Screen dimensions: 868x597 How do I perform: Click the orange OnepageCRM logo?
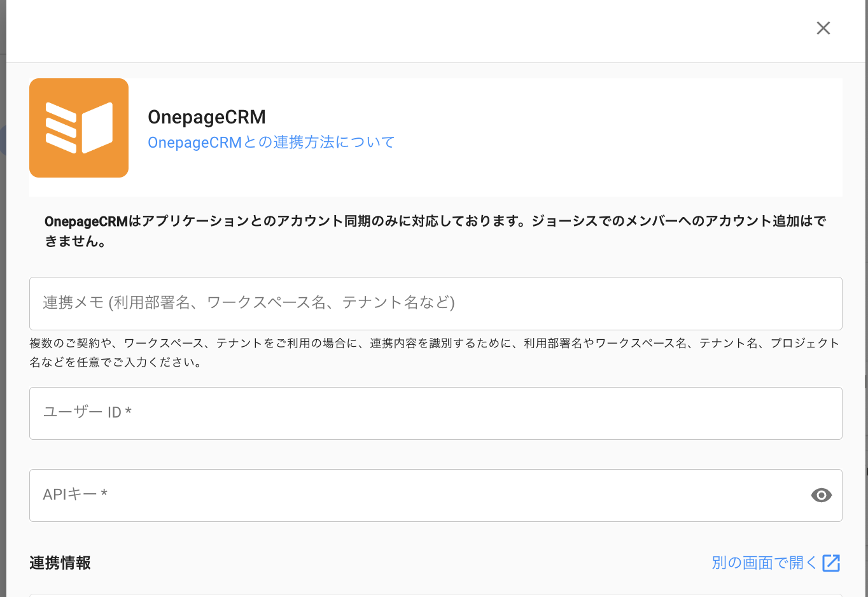pyautogui.click(x=79, y=128)
